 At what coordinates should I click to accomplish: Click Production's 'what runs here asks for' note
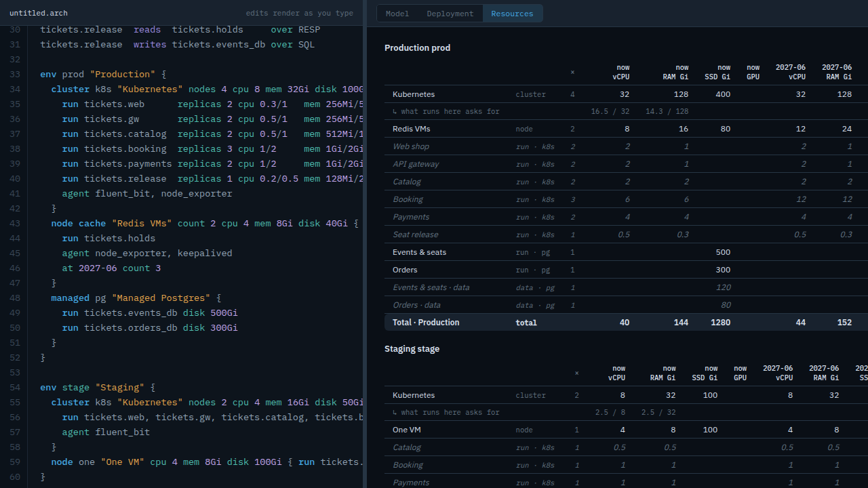[446, 111]
